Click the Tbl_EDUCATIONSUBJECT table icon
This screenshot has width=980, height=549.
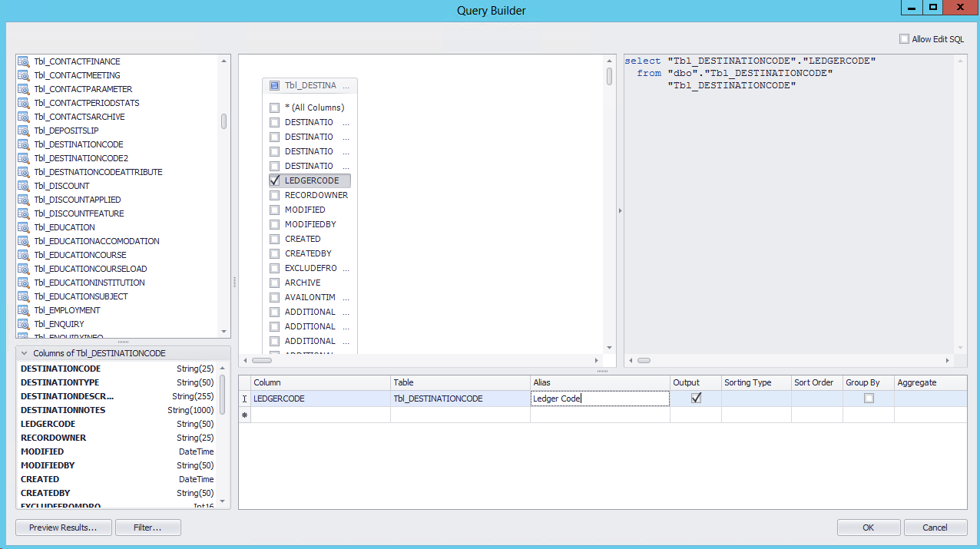(23, 296)
